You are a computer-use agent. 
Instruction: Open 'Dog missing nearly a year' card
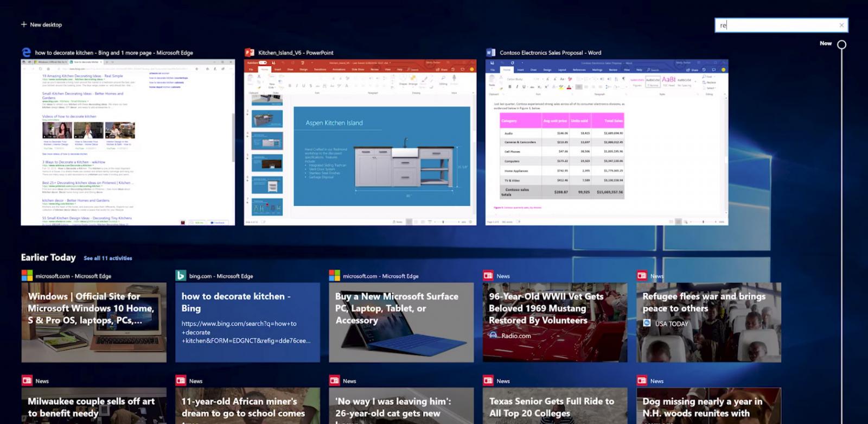pyautogui.click(x=709, y=406)
